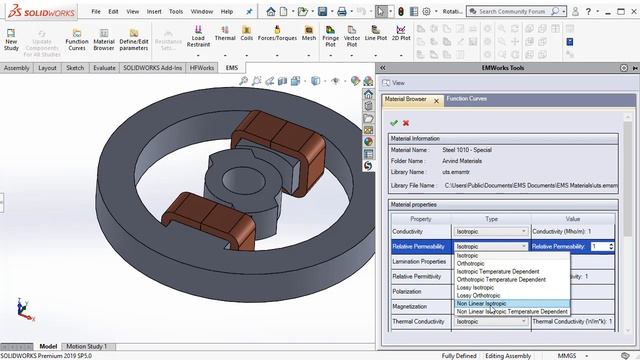The width and height of the screenshot is (640, 360).
Task: Open the Fringe Plot tool
Action: (330, 36)
